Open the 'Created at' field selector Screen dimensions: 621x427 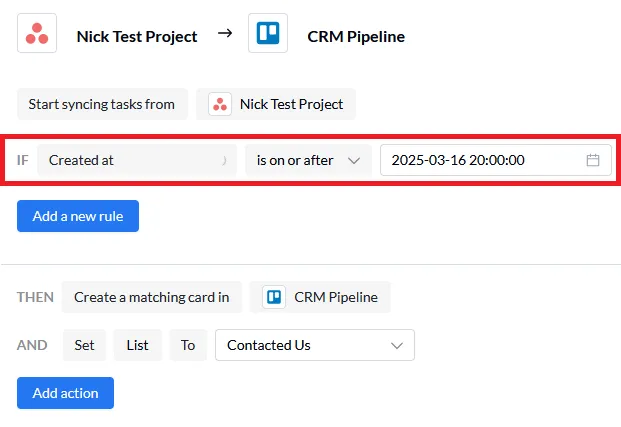pyautogui.click(x=137, y=160)
